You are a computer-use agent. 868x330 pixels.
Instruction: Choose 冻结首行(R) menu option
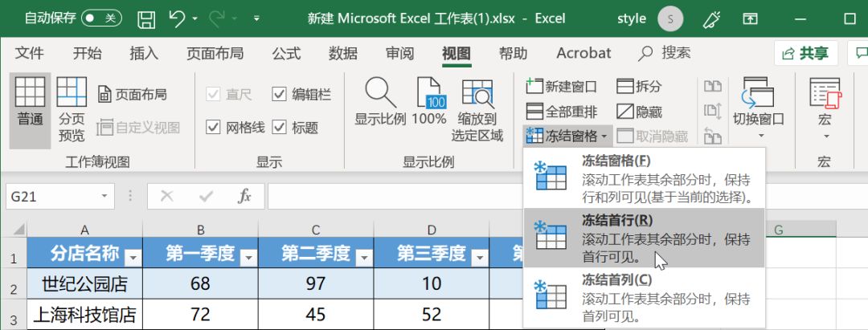coord(644,238)
